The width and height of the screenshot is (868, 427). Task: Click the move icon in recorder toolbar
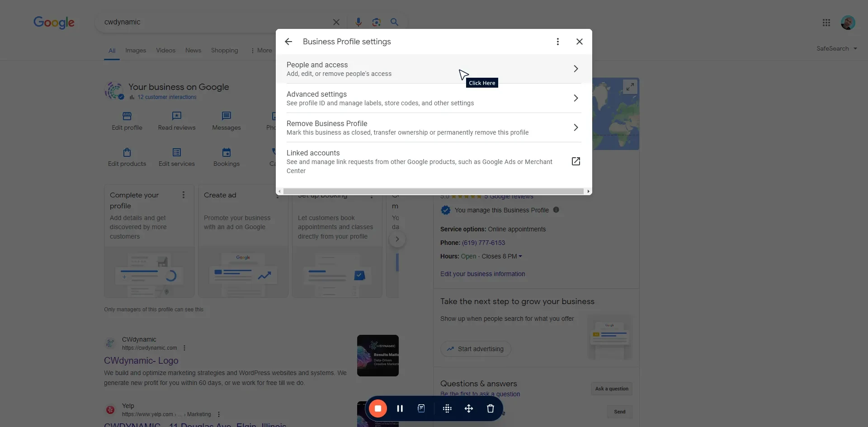(469, 408)
